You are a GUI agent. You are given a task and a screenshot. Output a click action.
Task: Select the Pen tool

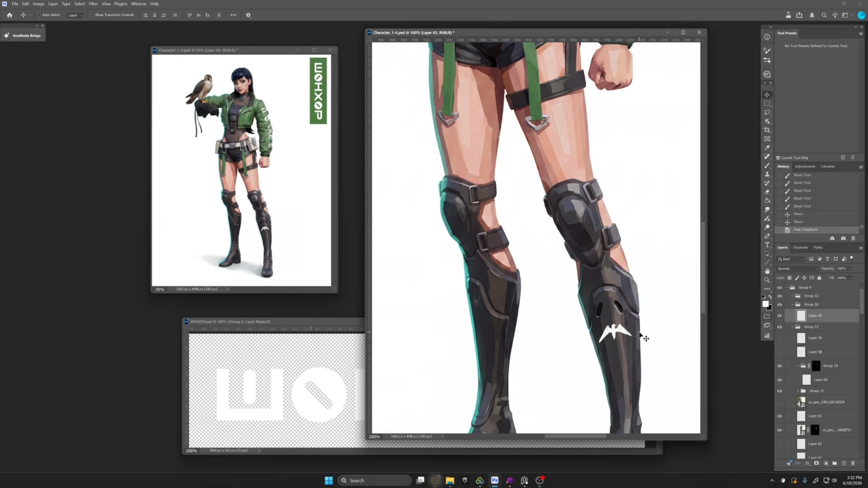[x=767, y=236]
